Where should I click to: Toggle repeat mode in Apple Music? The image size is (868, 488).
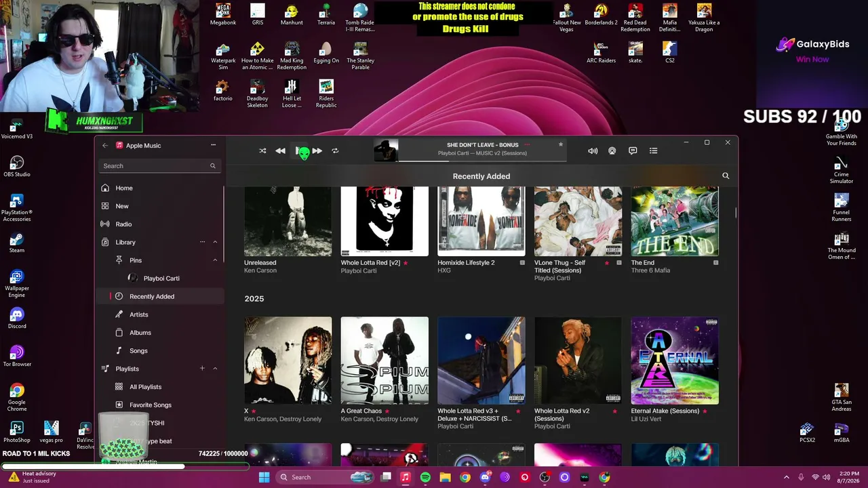(335, 151)
